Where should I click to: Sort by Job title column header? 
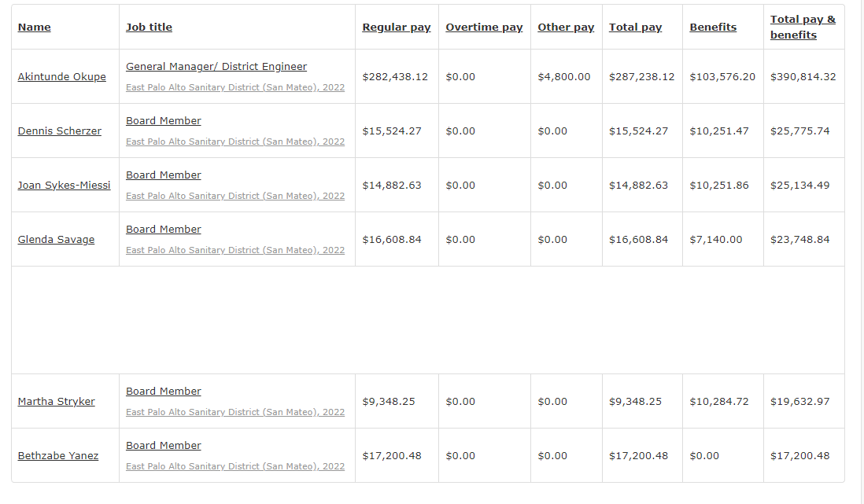click(149, 27)
